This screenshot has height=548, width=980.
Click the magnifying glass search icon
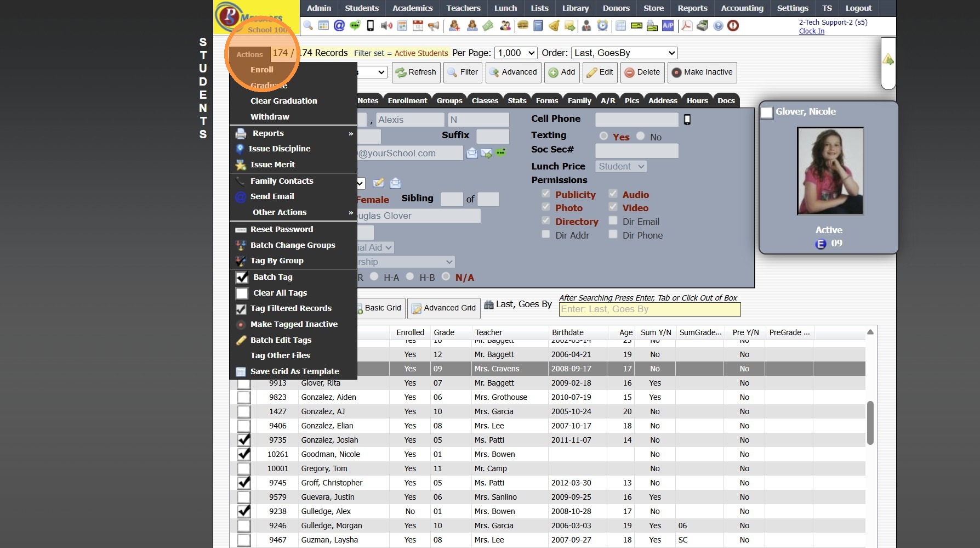click(308, 25)
